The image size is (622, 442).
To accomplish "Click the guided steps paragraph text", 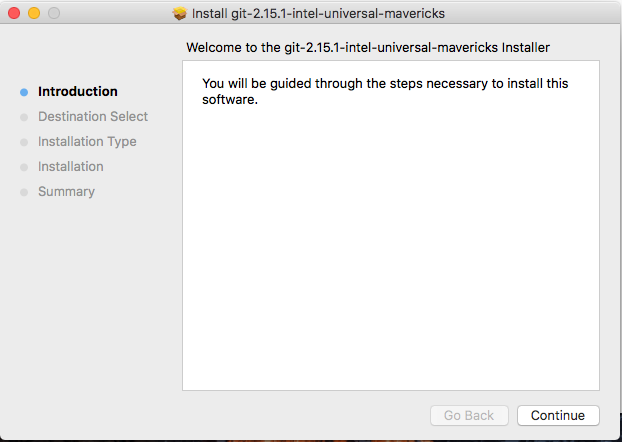I will pyautogui.click(x=385, y=91).
